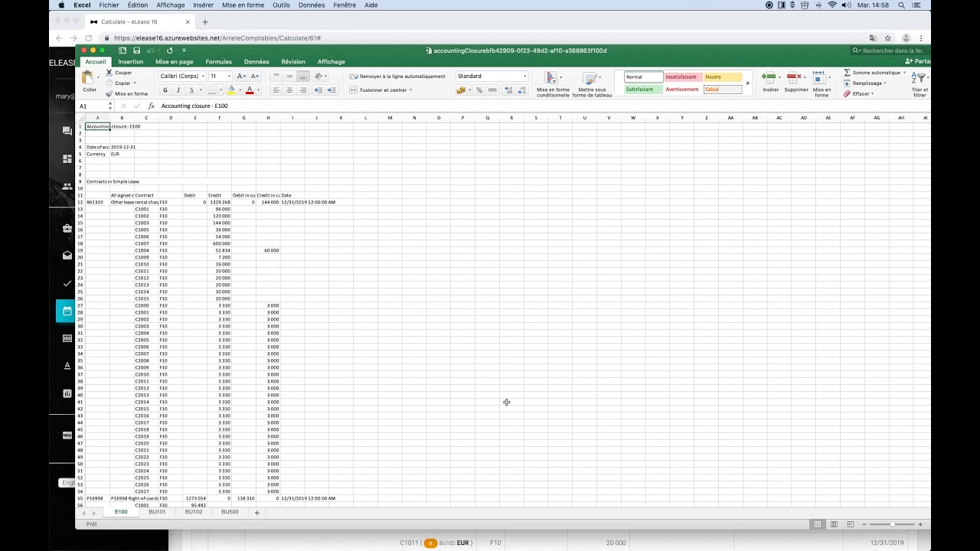The width and height of the screenshot is (980, 551).
Task: Switch to BU101 sheet tab
Action: click(157, 512)
